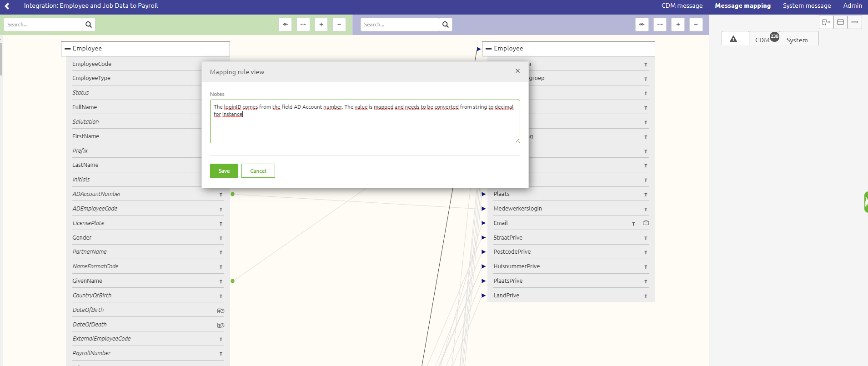Collapse all nodes in the right purple toolbar
This screenshot has width=868, height=366.
pos(642,25)
